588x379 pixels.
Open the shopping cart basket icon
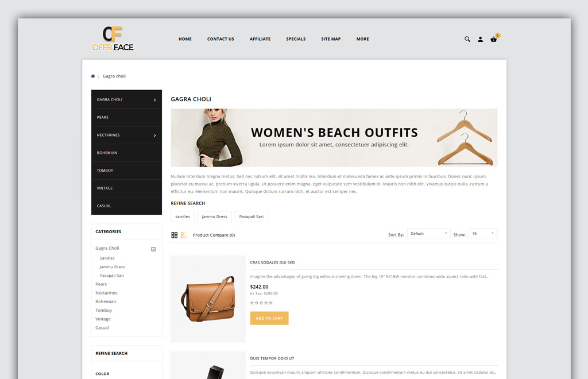pos(493,39)
